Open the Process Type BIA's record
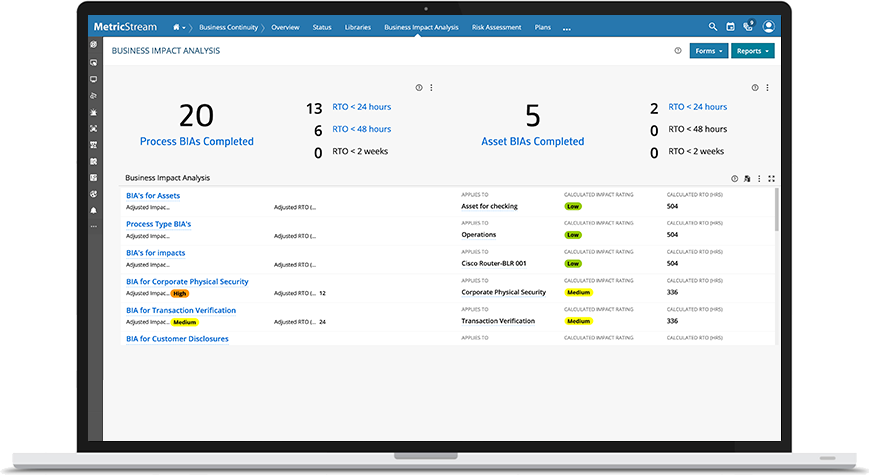This screenshot has height=475, width=870. coord(159,224)
